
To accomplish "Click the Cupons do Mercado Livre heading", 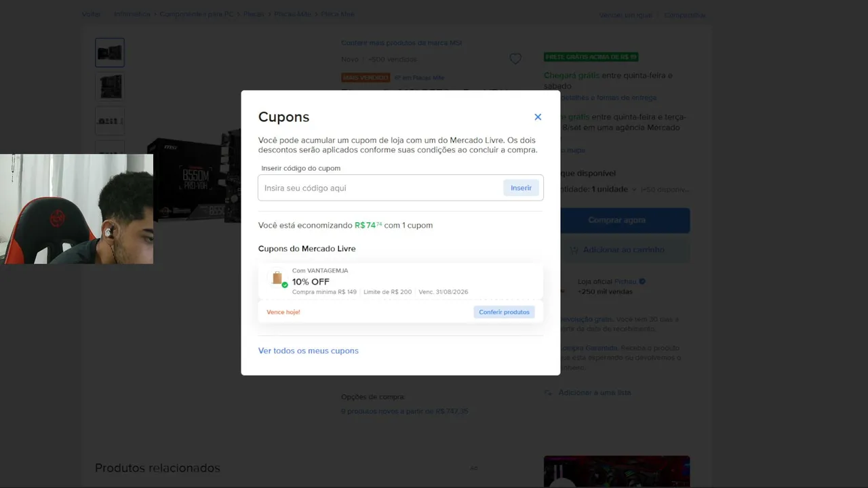I will [x=307, y=249].
